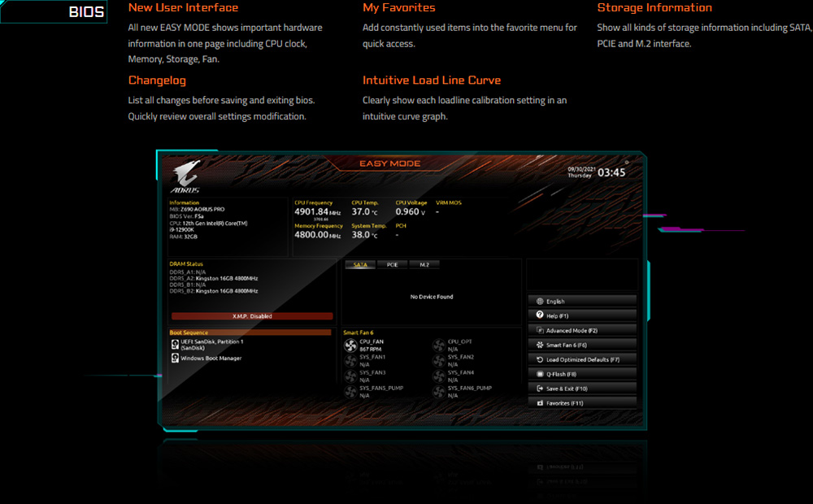
Task: Select the PCIE storage tab
Action: [x=392, y=265]
